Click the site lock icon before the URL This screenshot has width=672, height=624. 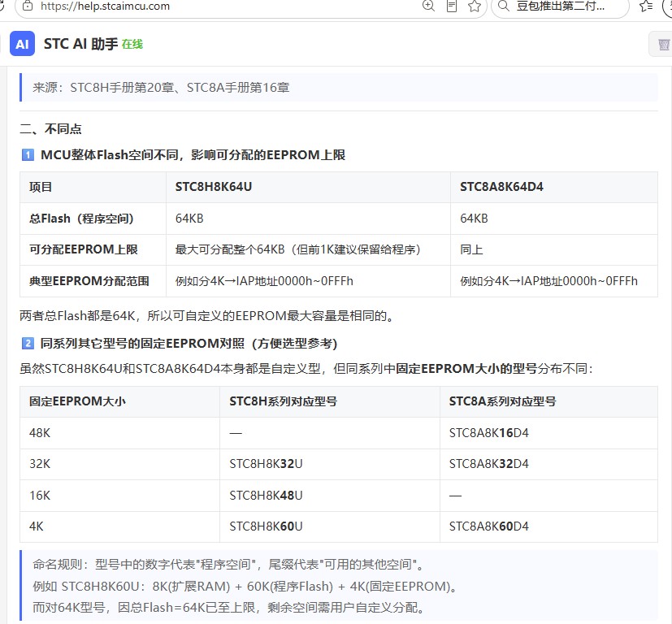click(x=28, y=6)
